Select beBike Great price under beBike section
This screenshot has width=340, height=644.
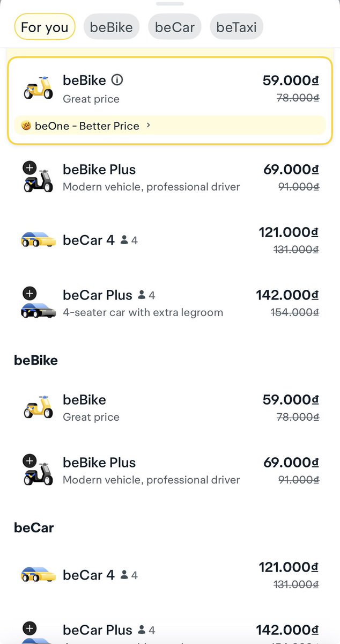tap(170, 408)
